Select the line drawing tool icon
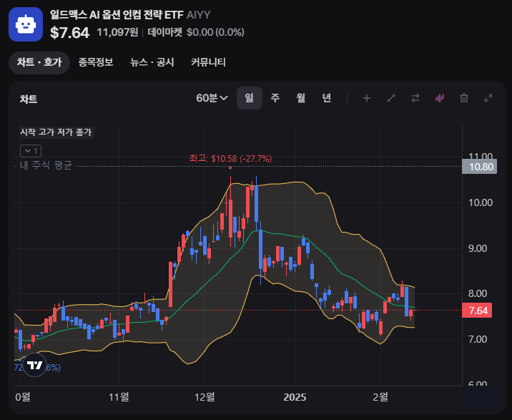512x420 pixels. pyautogui.click(x=391, y=98)
